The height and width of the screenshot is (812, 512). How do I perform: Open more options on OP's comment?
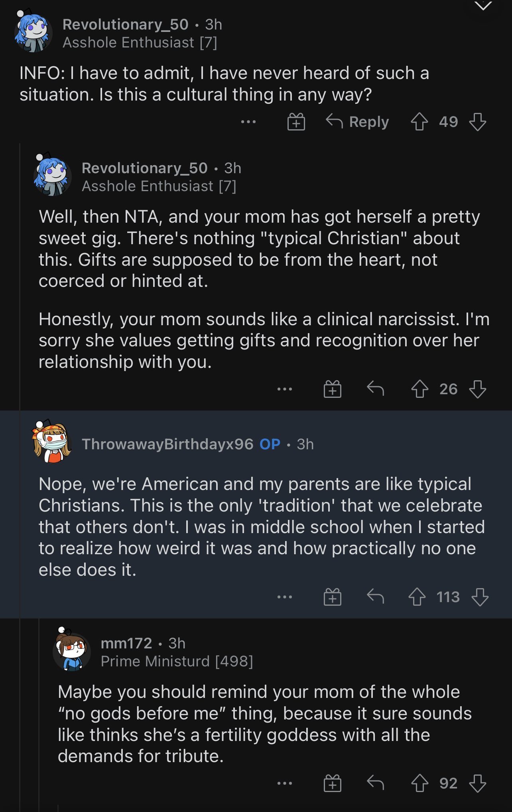pos(285,597)
